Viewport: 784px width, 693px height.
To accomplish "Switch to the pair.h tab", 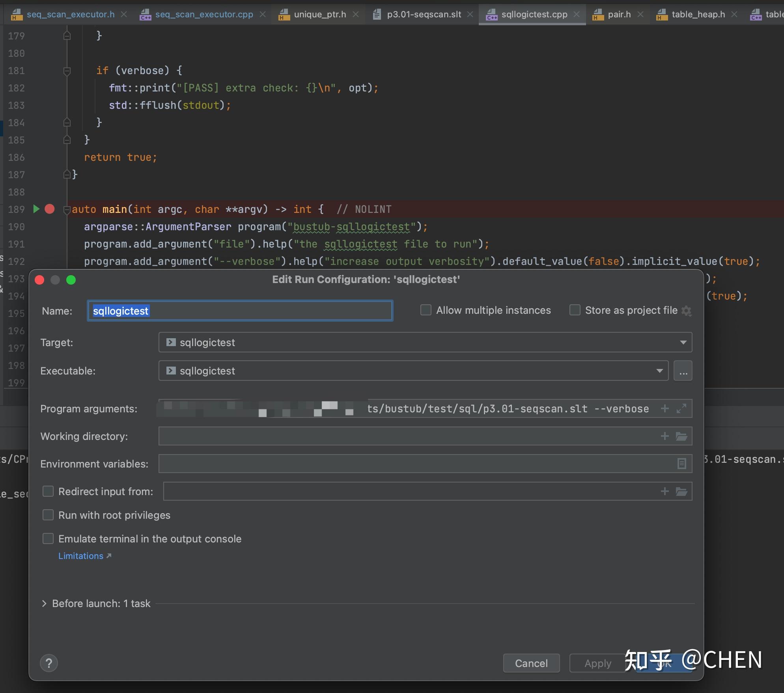I will pyautogui.click(x=619, y=14).
